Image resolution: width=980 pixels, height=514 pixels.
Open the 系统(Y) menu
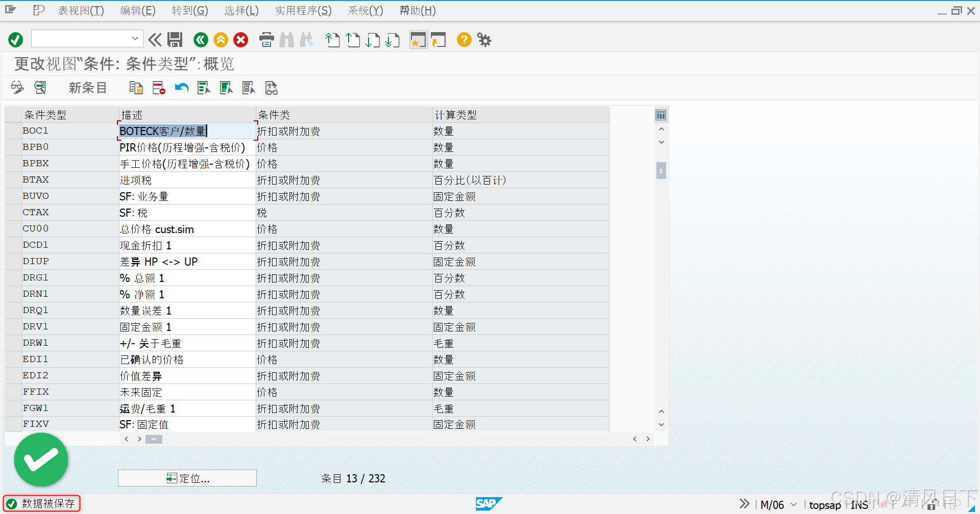point(365,11)
